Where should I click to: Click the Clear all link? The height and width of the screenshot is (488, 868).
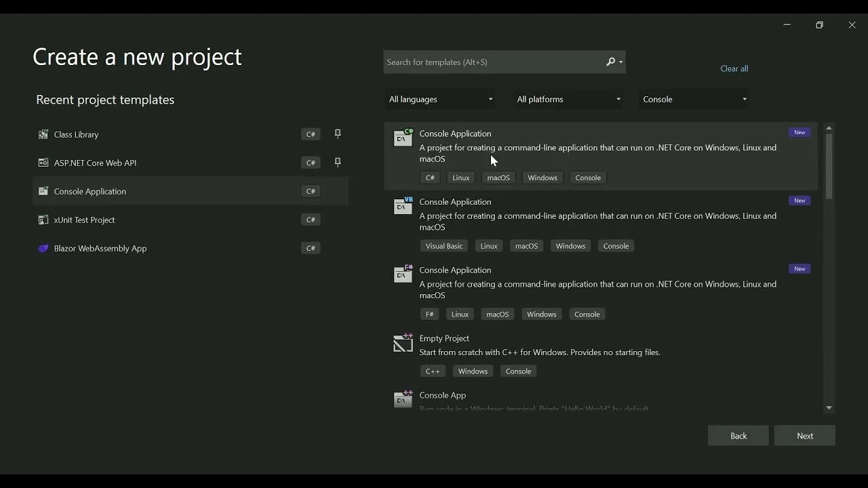(734, 68)
